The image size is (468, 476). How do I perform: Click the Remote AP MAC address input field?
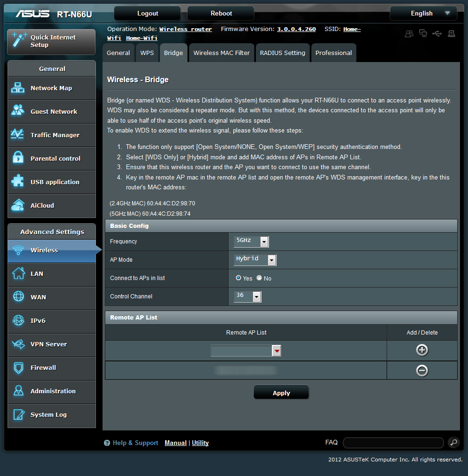pyautogui.click(x=241, y=351)
